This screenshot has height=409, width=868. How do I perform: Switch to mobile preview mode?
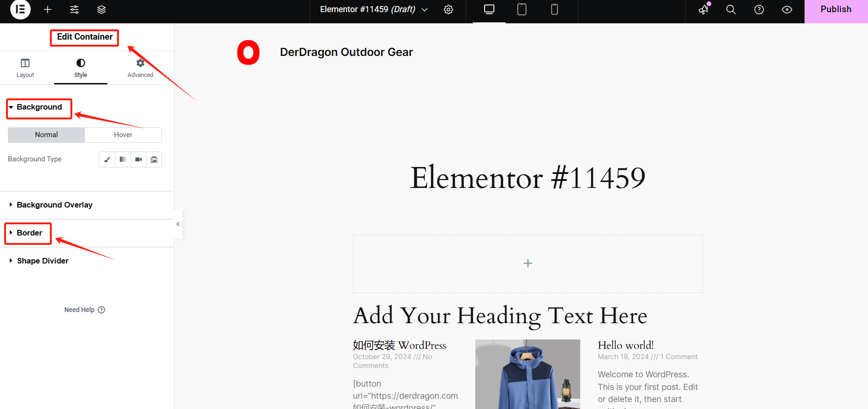coord(555,9)
